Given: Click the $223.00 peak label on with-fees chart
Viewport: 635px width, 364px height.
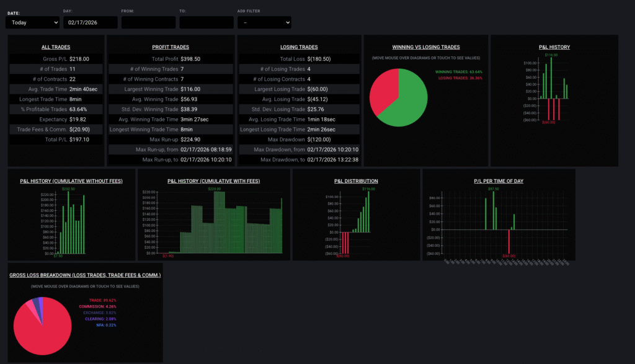Looking at the screenshot, I should click(x=214, y=189).
